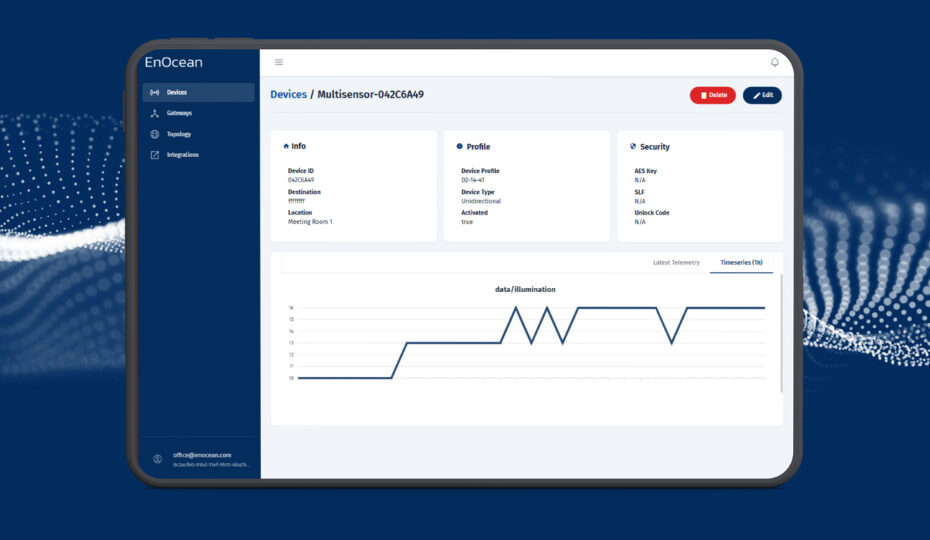930x540 pixels.
Task: Click the data/illumination chart title
Action: point(525,290)
